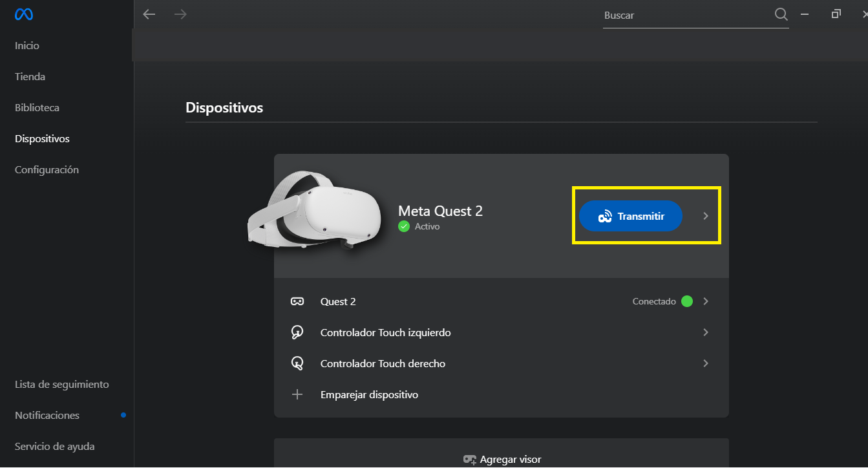Screen dimensions: 868x468
Task: Click the blue Transmitir button
Action: (631, 216)
